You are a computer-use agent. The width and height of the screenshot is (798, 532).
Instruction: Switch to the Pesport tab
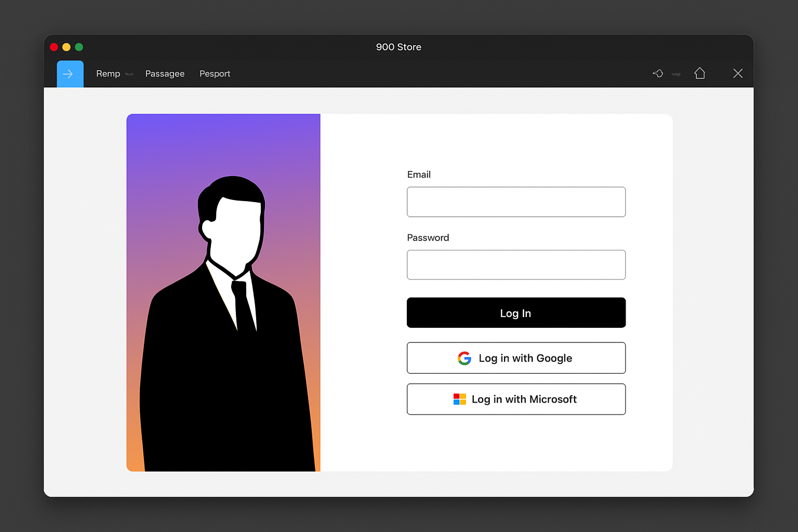coord(215,73)
